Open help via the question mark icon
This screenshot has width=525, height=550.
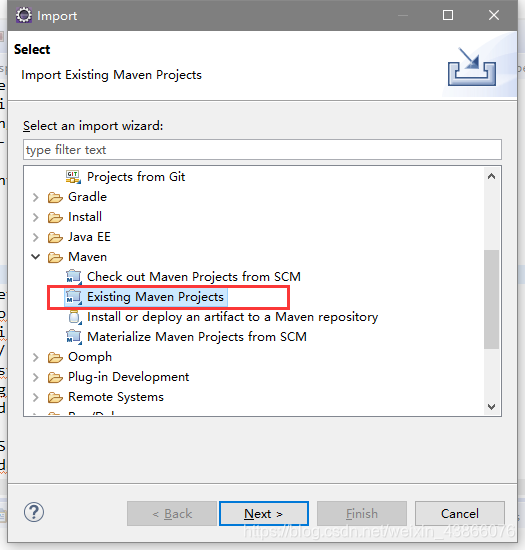[x=34, y=512]
